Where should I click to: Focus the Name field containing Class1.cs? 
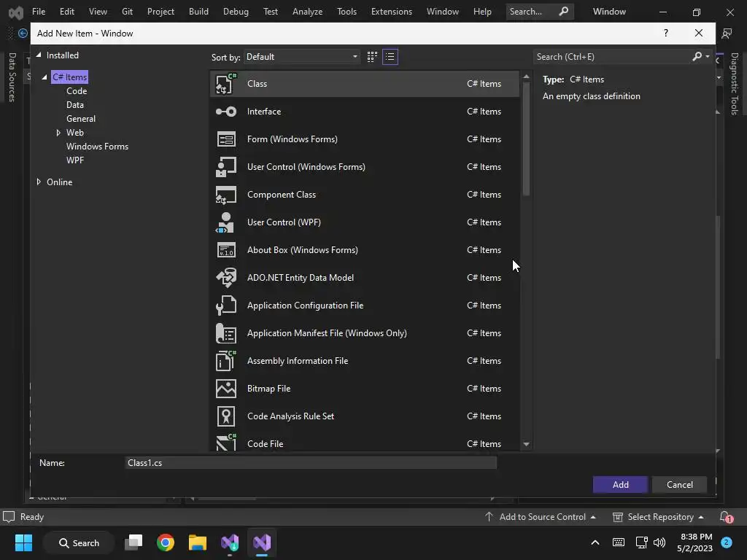point(311,463)
